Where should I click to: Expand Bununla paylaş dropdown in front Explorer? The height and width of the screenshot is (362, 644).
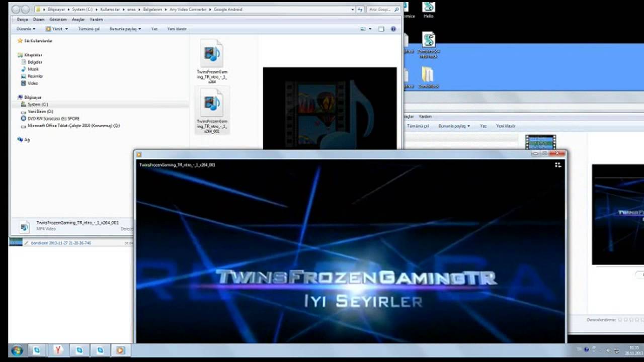tap(125, 29)
